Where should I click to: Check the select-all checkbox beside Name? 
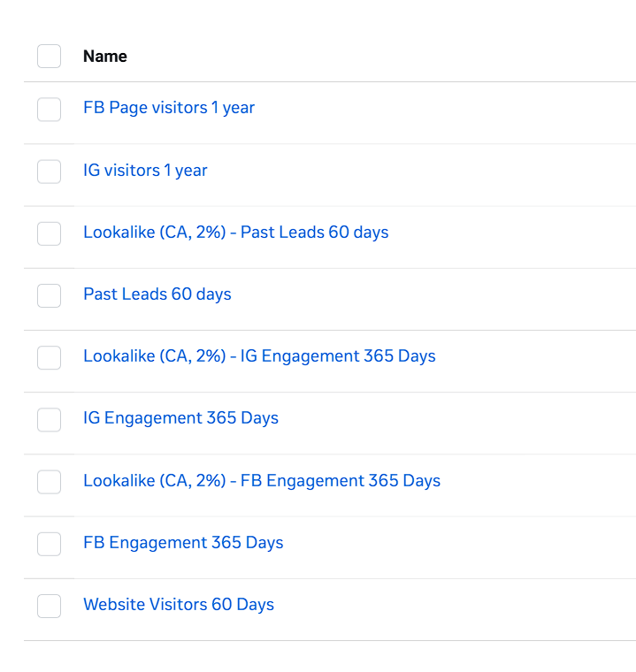click(x=50, y=56)
